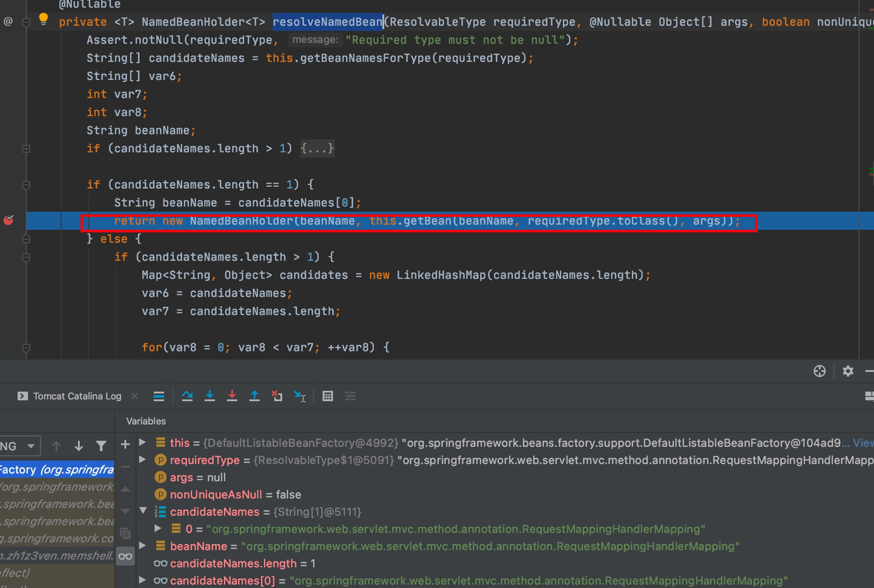Click the yellow lightbulb intention icon
This screenshot has height=588, width=874.
(x=44, y=19)
